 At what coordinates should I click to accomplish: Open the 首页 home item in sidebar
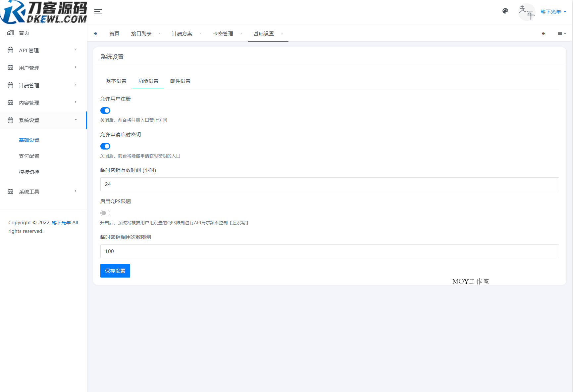pyautogui.click(x=24, y=33)
